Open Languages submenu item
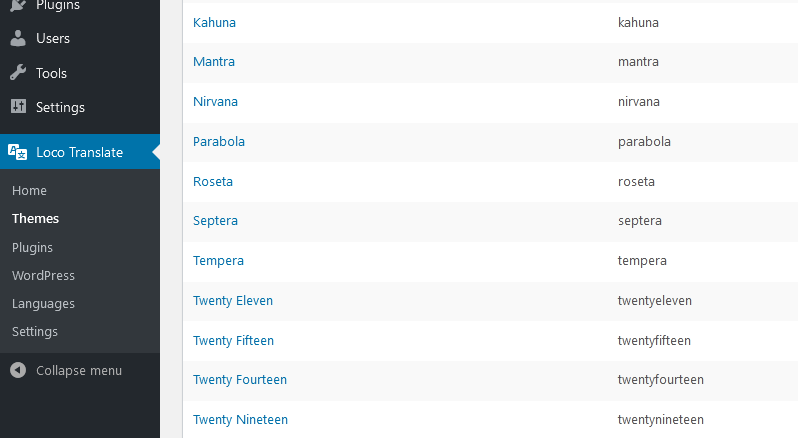Image resolution: width=798 pixels, height=438 pixels. tap(43, 304)
